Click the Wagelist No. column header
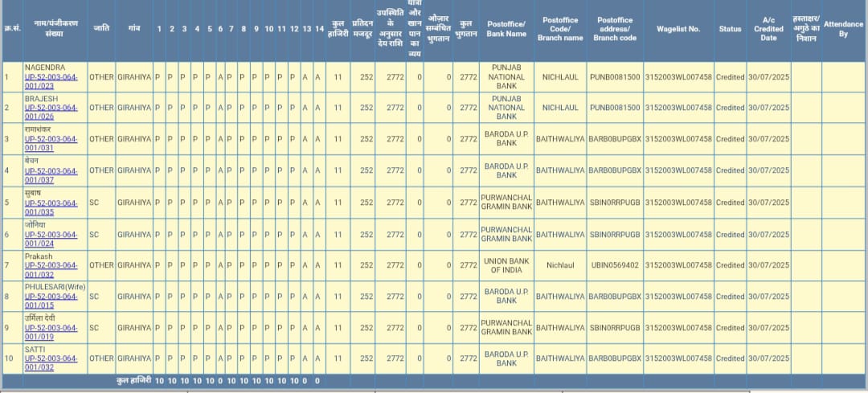868x393 pixels. coord(678,29)
